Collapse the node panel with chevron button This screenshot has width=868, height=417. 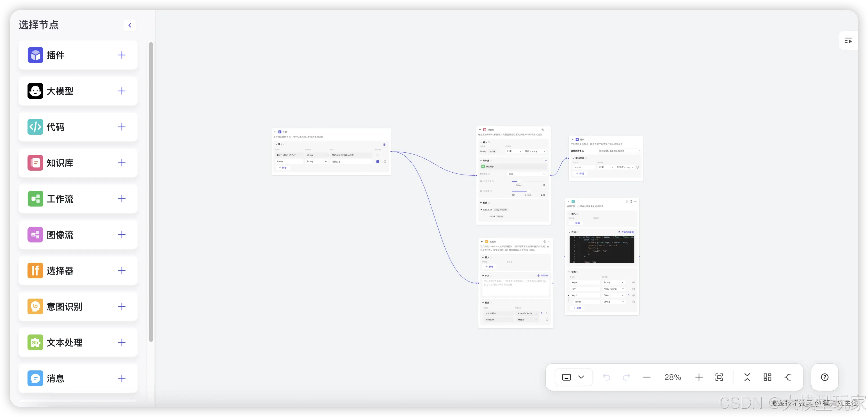tap(130, 25)
